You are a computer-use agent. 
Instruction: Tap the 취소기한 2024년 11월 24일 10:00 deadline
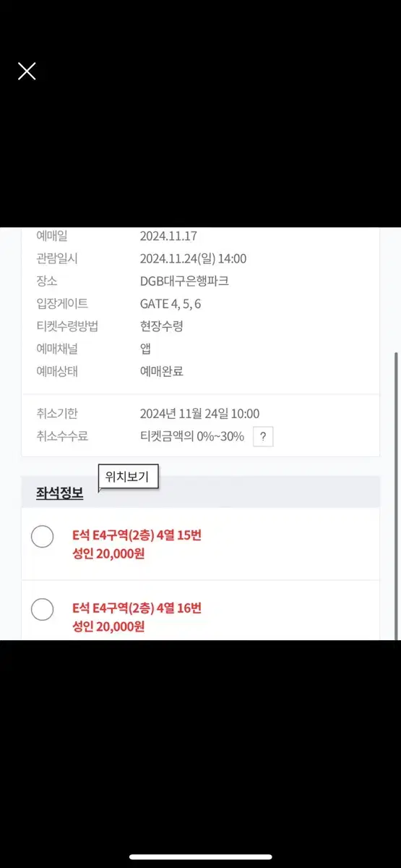coord(199,414)
